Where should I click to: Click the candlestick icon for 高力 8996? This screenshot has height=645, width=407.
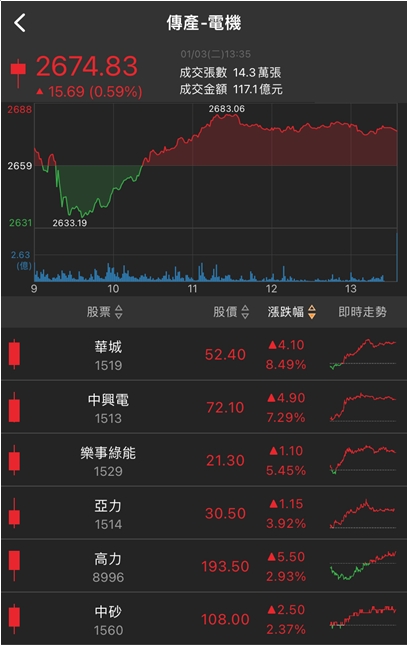click(x=14, y=566)
